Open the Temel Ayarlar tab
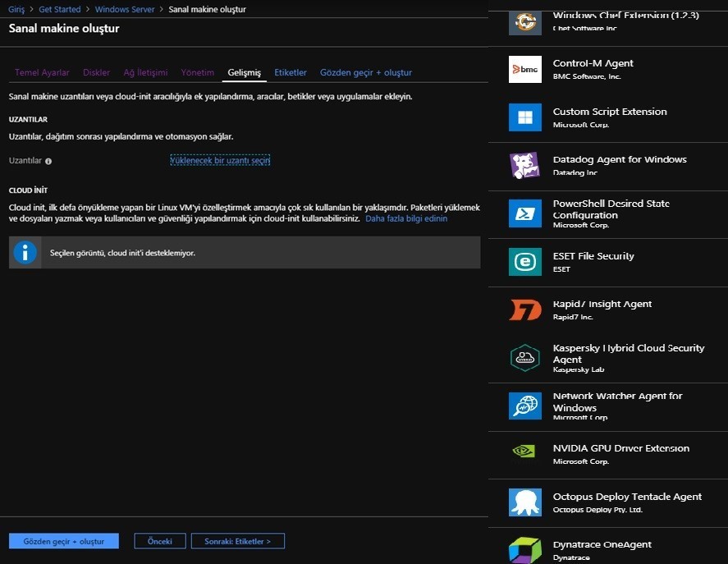Viewport: 728px width, 564px height. (x=42, y=72)
